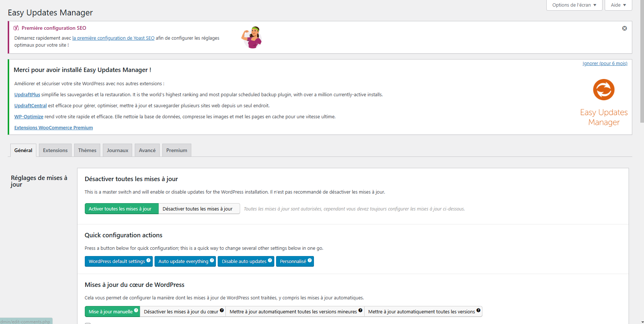Go to the Avancé tab
The height and width of the screenshot is (324, 644).
click(x=147, y=150)
